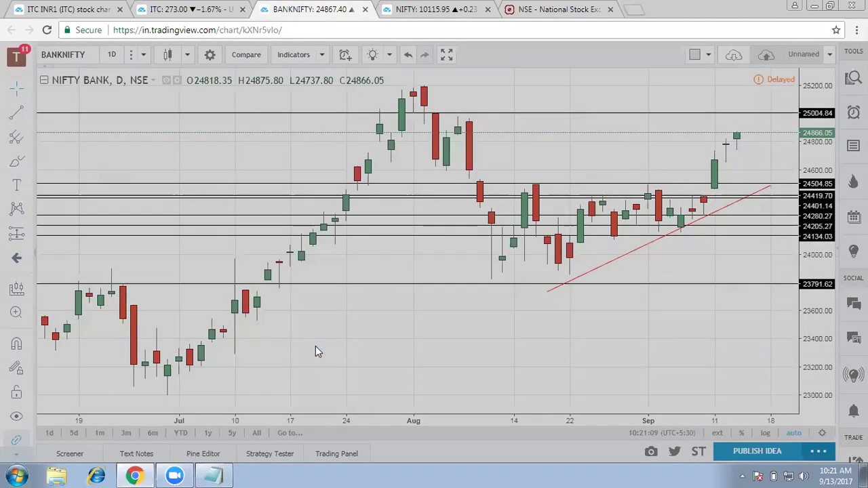The width and height of the screenshot is (868, 488).
Task: Toggle auto scale on price axis
Action: pyautogui.click(x=793, y=433)
